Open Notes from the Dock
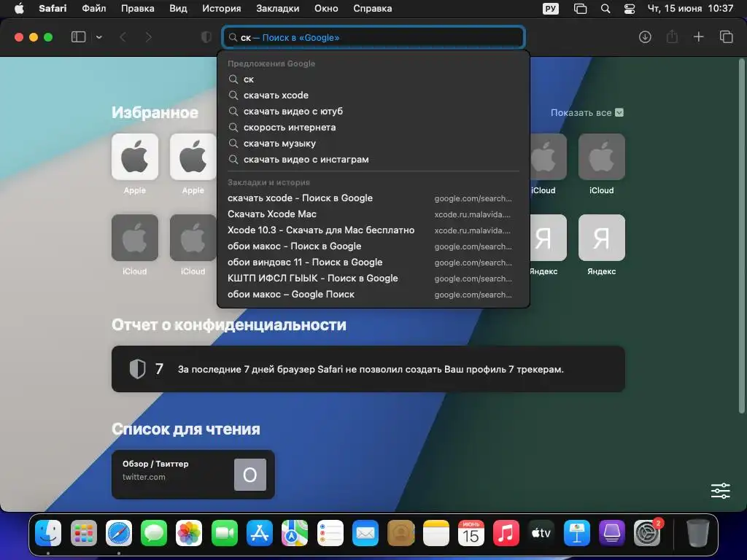The height and width of the screenshot is (560, 747). [436, 533]
